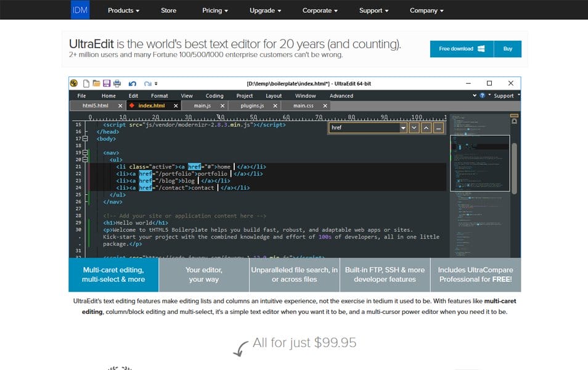588x370 pixels.
Task: Open more find options with the ellipsis button
Action: click(x=438, y=128)
